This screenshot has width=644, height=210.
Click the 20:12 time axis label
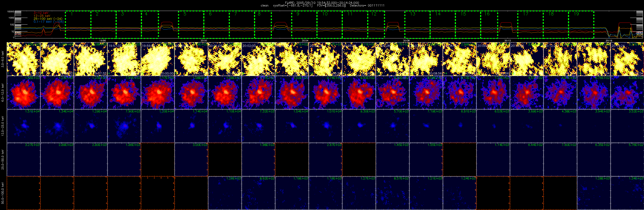pyautogui.click(x=508, y=40)
